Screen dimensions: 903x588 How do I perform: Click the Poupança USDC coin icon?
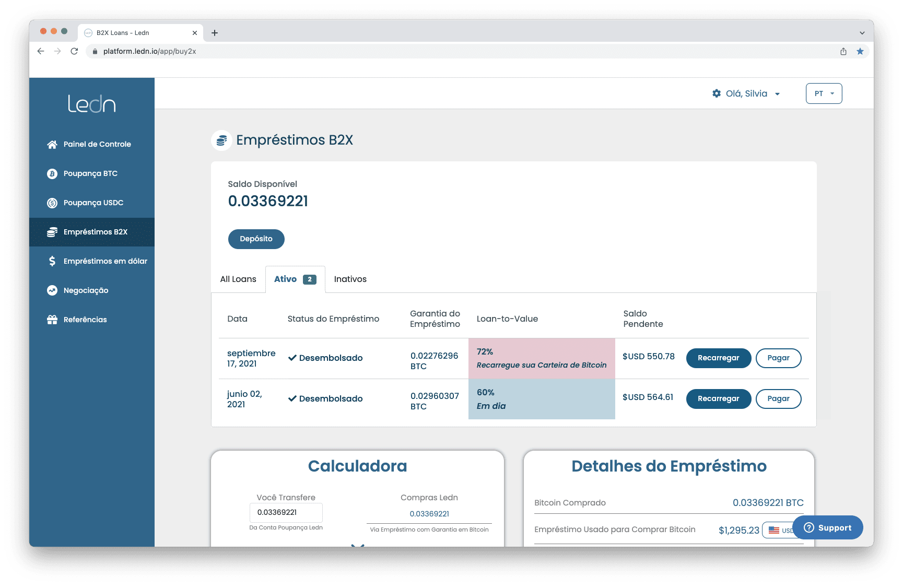tap(52, 203)
